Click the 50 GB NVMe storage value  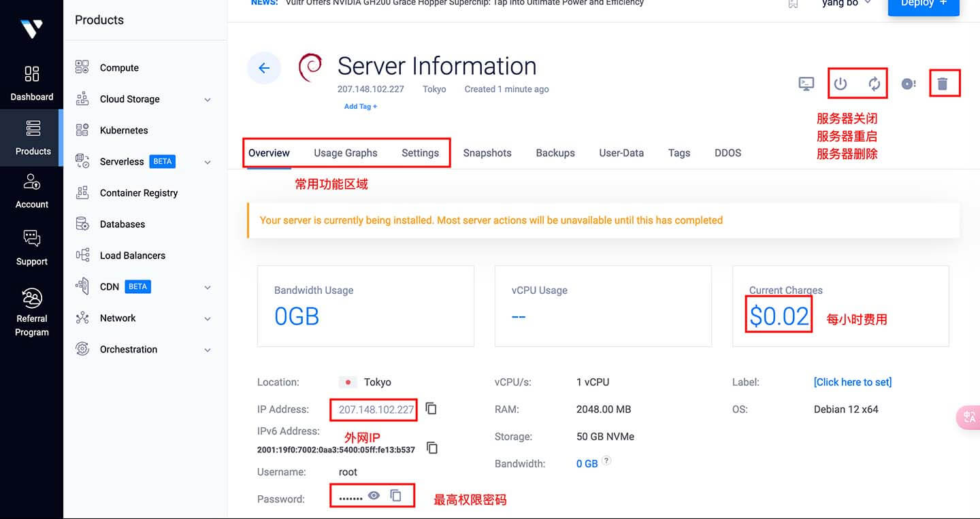(x=605, y=436)
